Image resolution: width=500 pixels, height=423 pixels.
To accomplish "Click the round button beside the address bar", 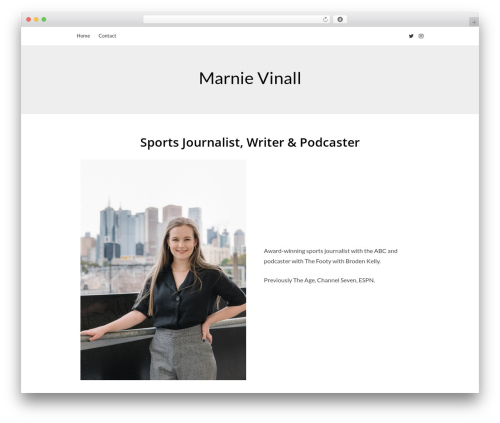I will (340, 19).
